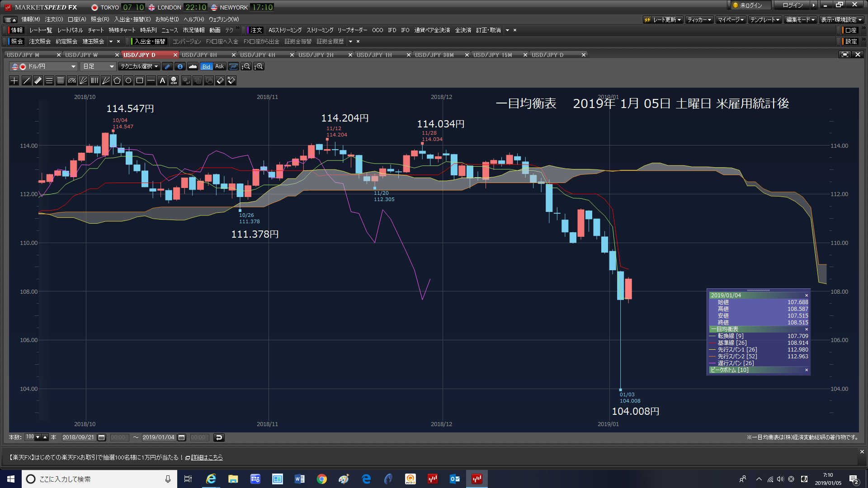Open the 編集モード dropdown

coord(800,20)
